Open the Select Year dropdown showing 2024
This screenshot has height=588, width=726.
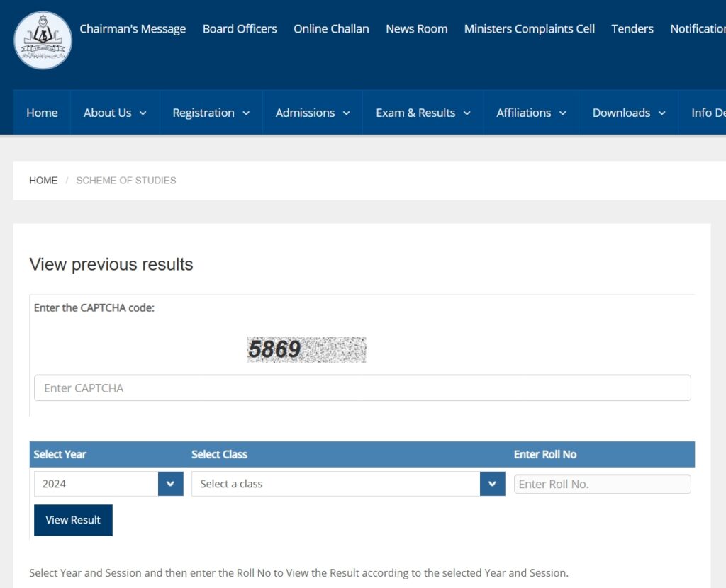(x=108, y=483)
